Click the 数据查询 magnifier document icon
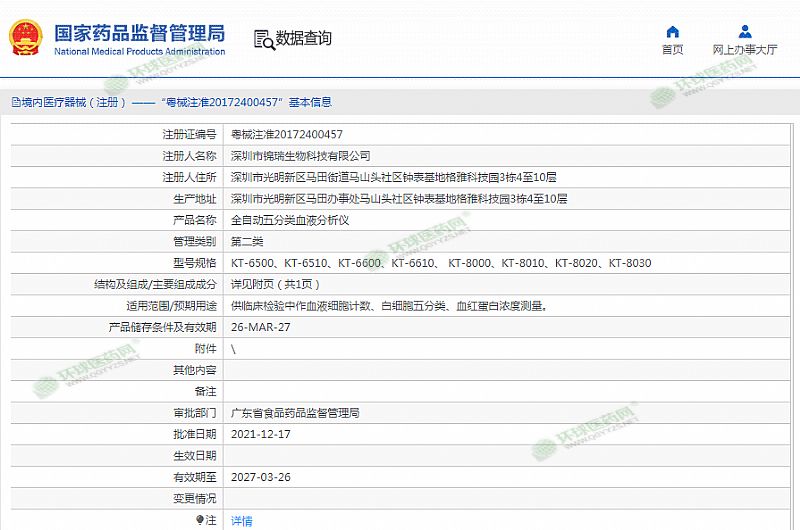The height and width of the screenshot is (530, 800). click(263, 39)
